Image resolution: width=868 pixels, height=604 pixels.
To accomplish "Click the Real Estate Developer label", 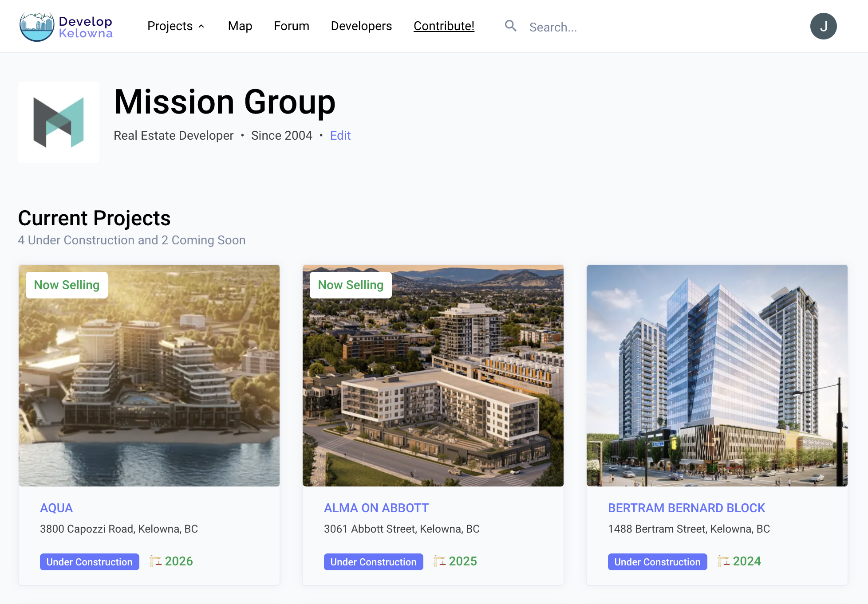I will (174, 135).
